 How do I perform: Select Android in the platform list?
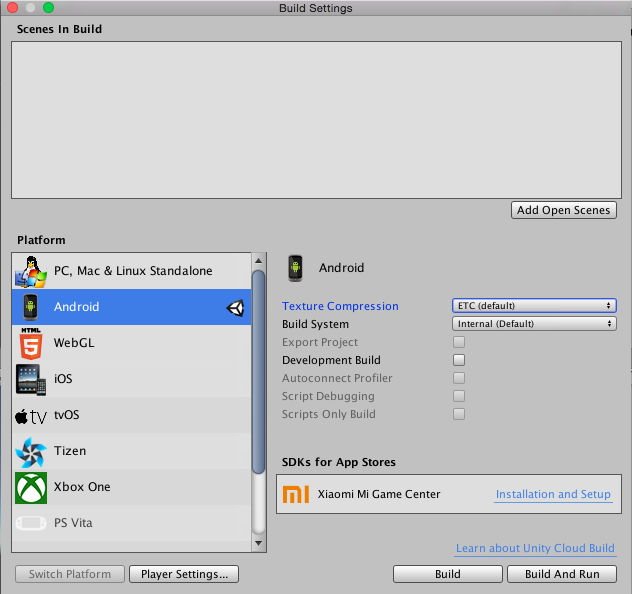point(131,307)
